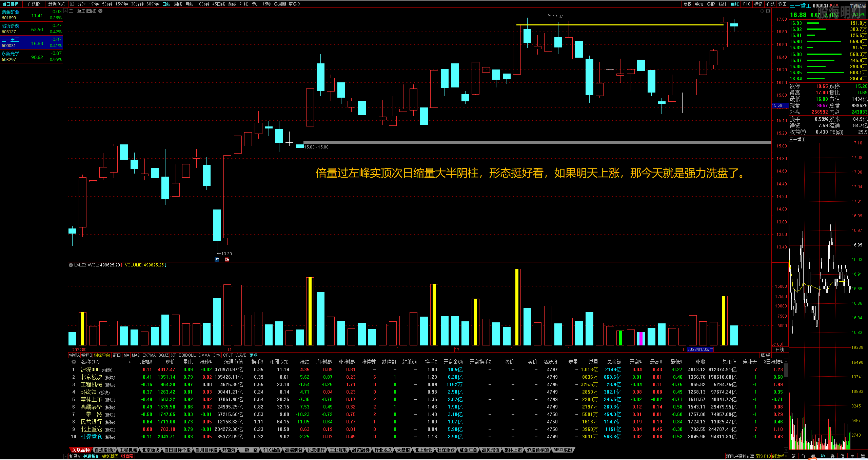
Task: Toggle the left sidebar panel icon
Action: click(72, 4)
